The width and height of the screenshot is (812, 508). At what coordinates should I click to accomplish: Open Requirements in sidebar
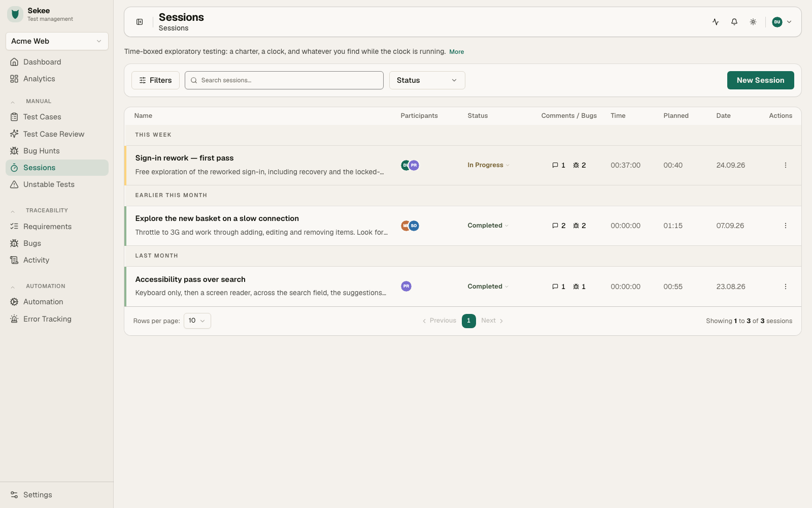(57, 227)
